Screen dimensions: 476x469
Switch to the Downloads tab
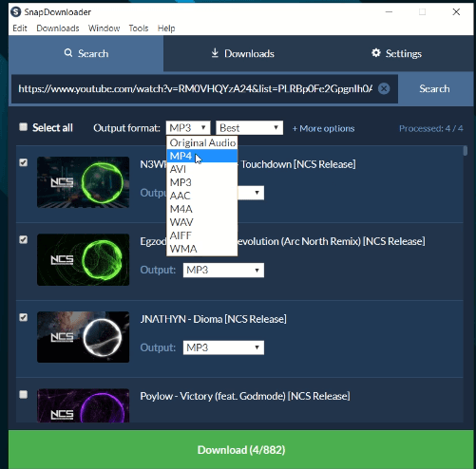coord(242,53)
